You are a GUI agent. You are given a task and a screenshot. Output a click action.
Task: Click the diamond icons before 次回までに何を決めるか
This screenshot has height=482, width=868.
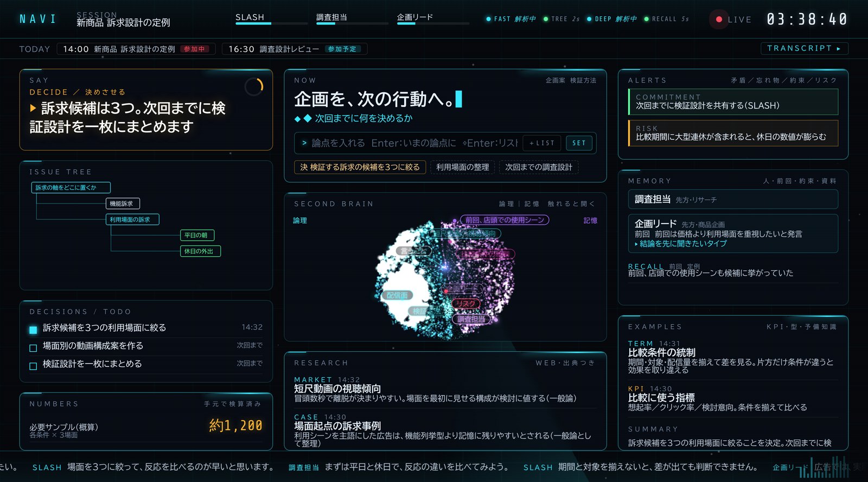[x=303, y=118]
